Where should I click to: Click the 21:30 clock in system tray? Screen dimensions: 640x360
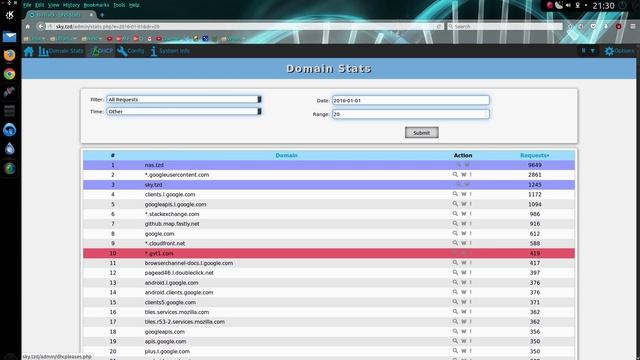tap(603, 5)
